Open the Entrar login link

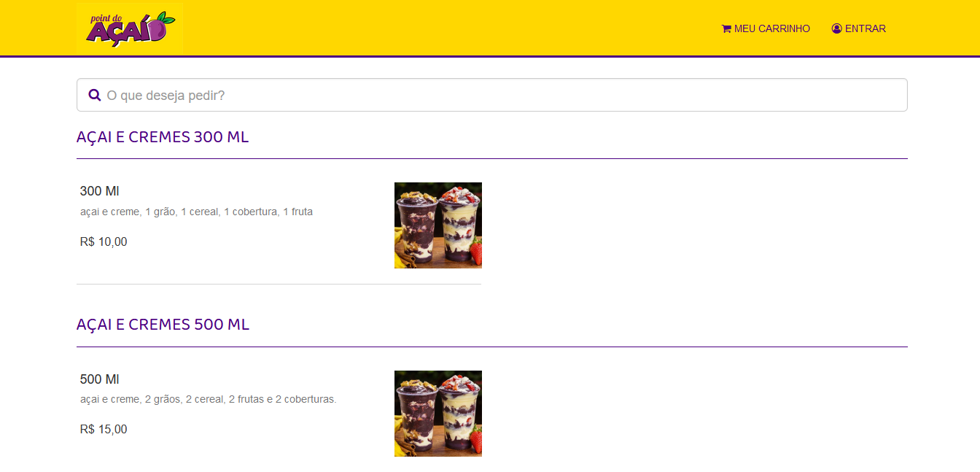click(859, 28)
